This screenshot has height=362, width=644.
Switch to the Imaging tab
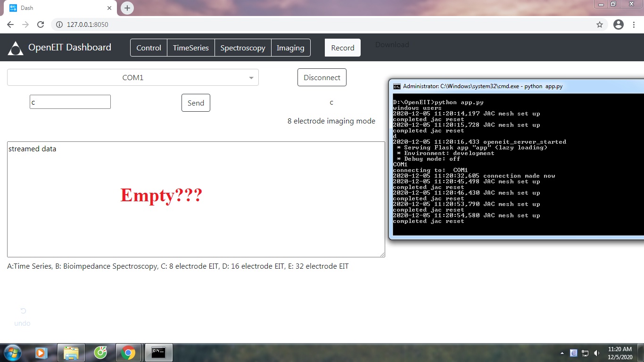(x=290, y=48)
